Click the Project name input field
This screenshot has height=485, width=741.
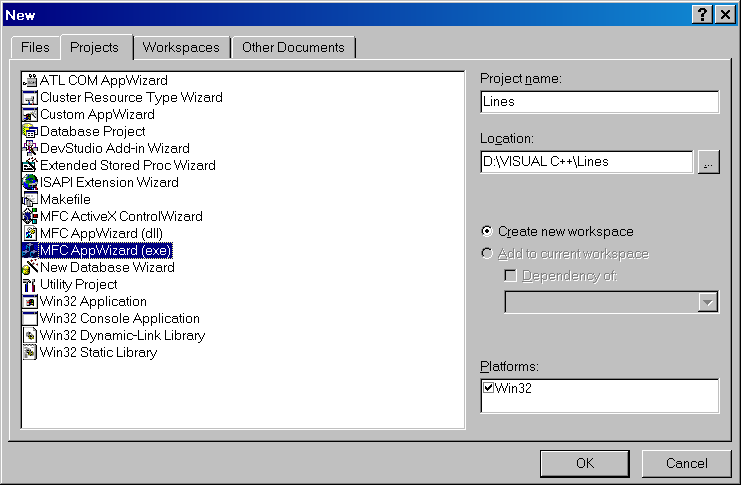pyautogui.click(x=600, y=102)
